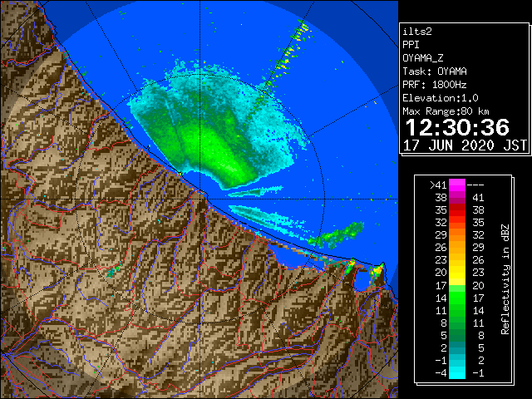Pick the bright green 14–17 dBZ band
This screenshot has height=399, width=532.
tap(457, 298)
